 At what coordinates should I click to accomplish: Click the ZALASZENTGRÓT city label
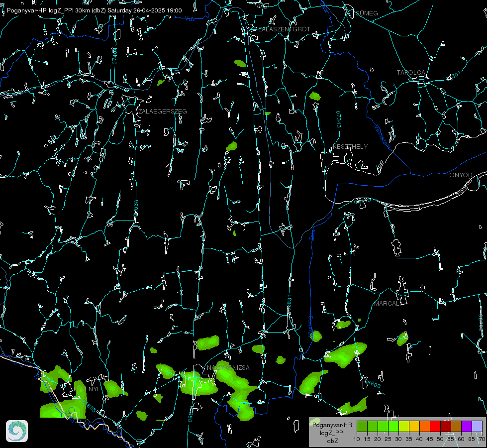284,29
